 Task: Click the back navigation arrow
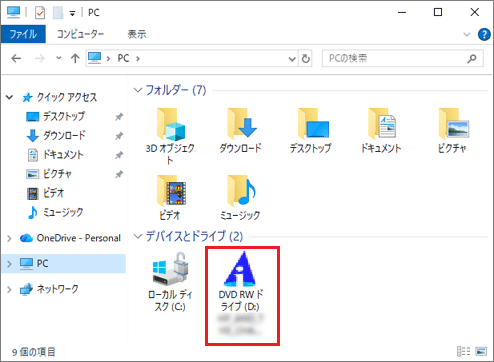pos(16,59)
